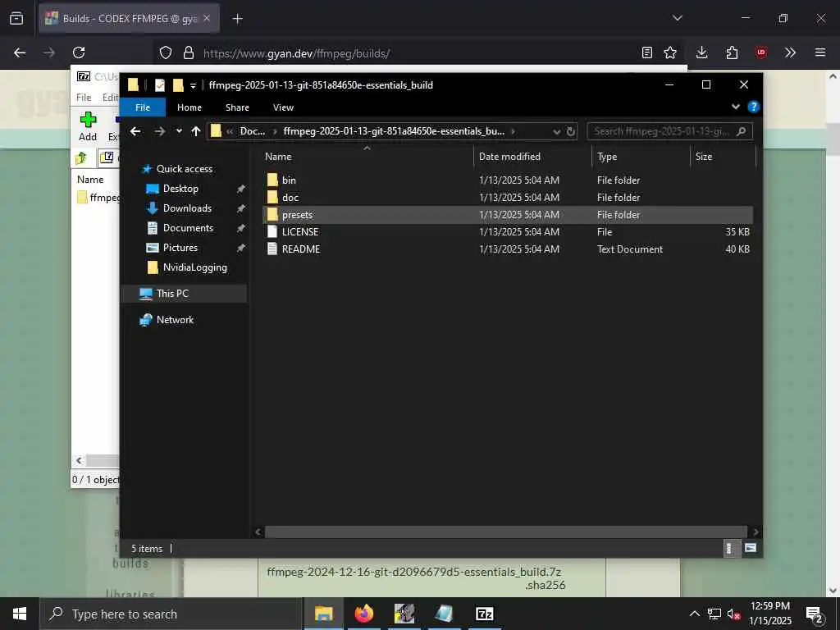
Task: Click Firefox reload button
Action: (79, 52)
